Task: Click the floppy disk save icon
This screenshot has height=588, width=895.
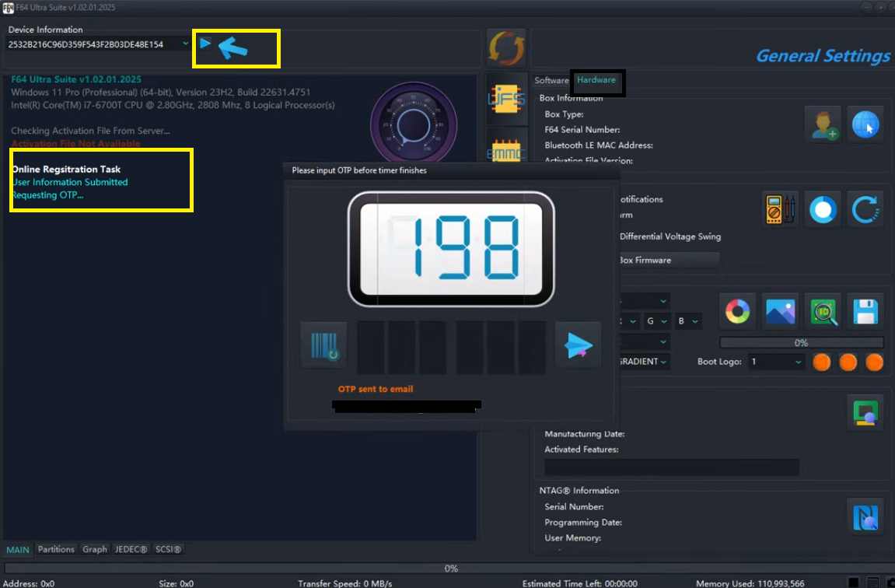Action: click(865, 311)
